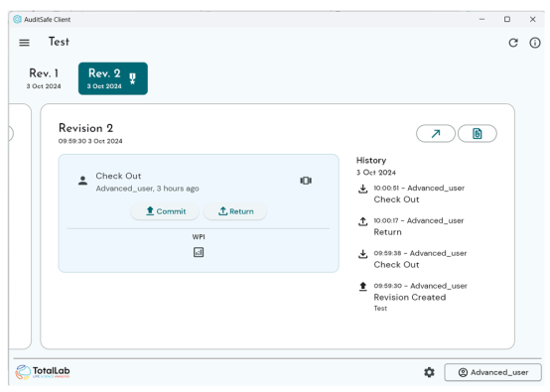Click the 'Advanced_user, 3 hours ago' text

(147, 189)
